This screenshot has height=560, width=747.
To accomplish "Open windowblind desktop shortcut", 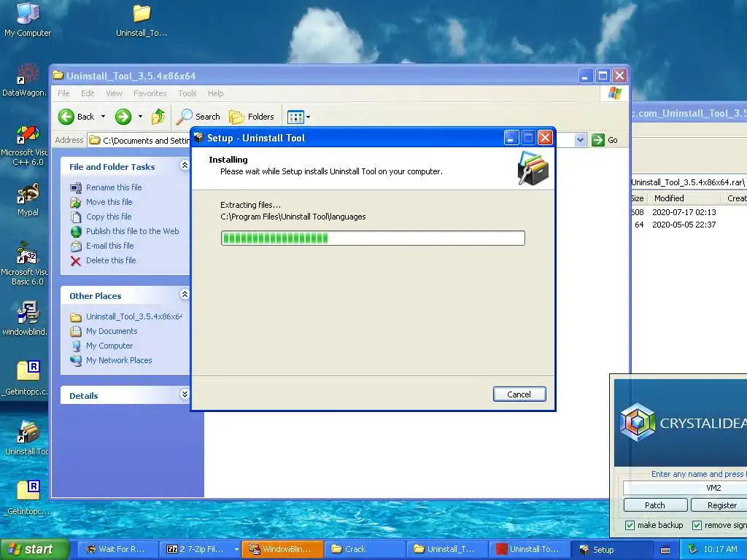I will (25, 318).
